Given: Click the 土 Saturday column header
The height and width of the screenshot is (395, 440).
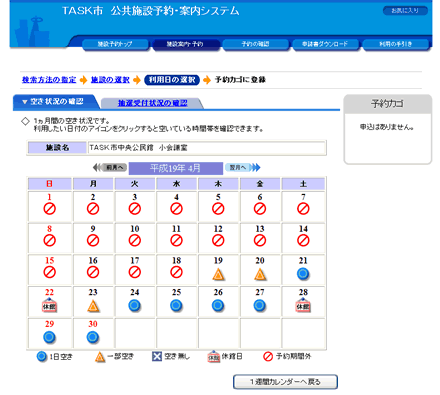Looking at the screenshot, I should [303, 184].
